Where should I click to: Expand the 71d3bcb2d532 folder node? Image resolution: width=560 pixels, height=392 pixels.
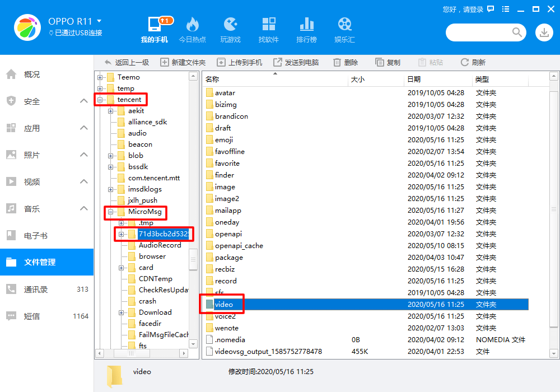tap(122, 234)
